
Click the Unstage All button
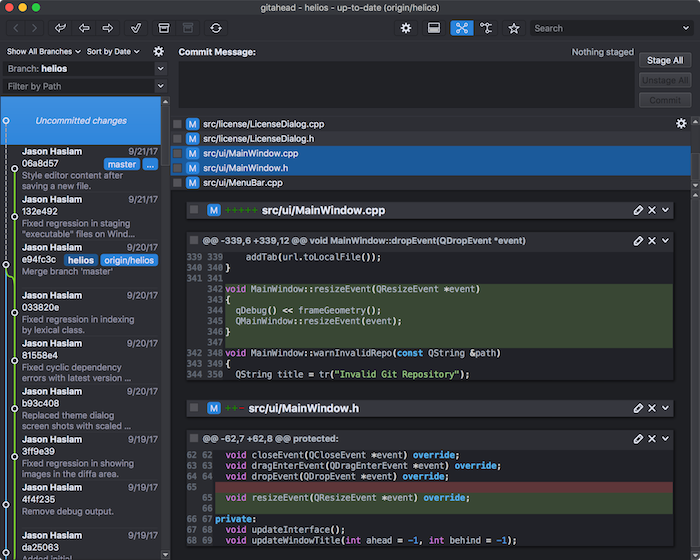click(665, 80)
